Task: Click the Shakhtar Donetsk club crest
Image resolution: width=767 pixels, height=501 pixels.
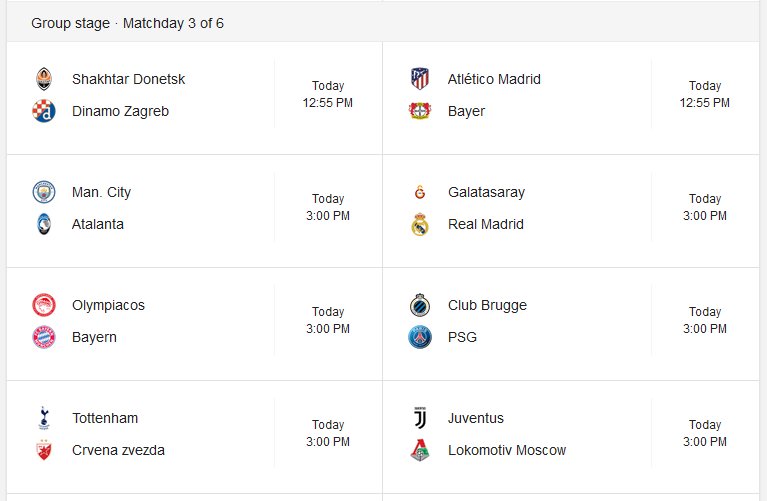Action: 44,79
